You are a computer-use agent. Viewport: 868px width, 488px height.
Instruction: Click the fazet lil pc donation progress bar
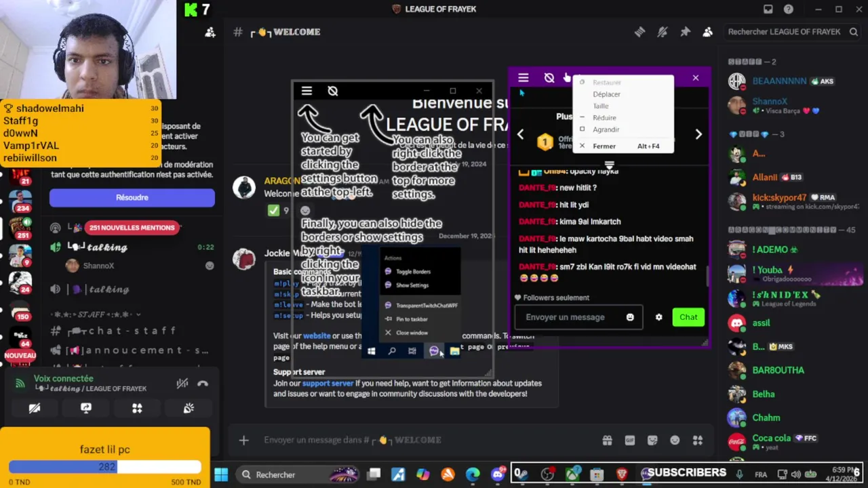tap(105, 466)
